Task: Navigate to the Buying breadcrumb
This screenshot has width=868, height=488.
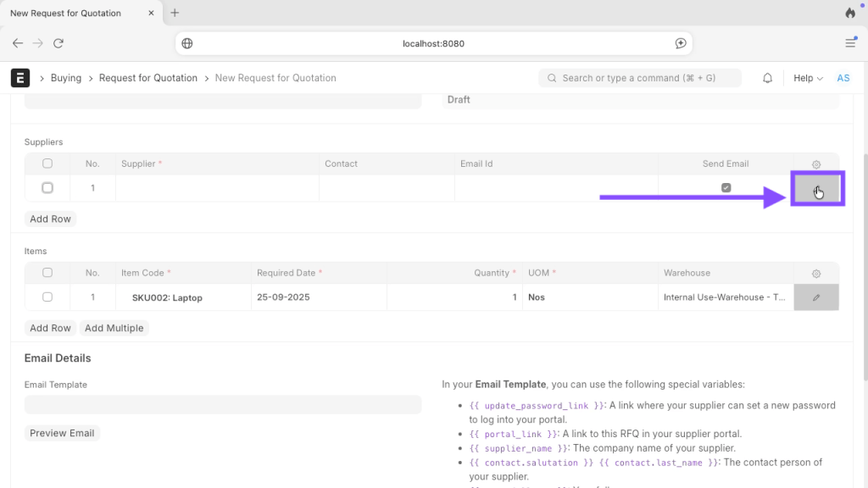Action: tap(66, 78)
